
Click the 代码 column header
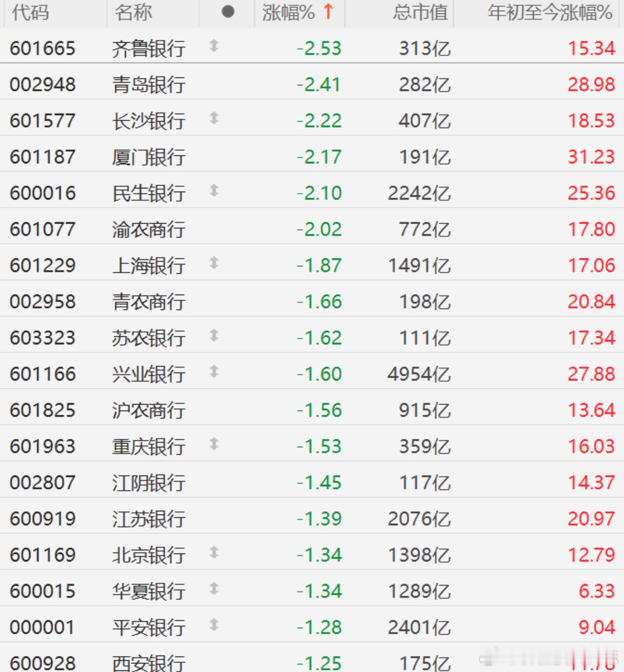tap(30, 12)
